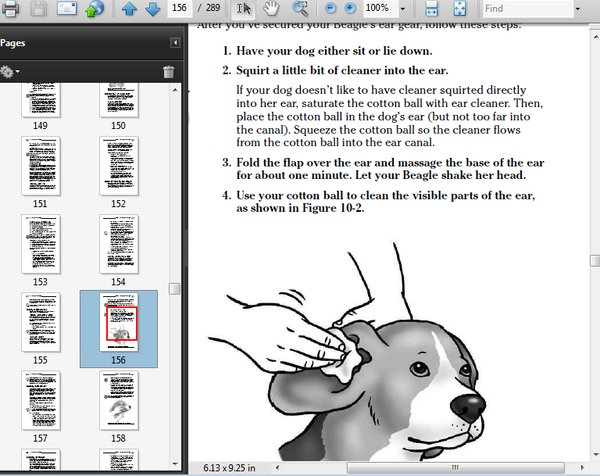Zoom out with the minus button

pyautogui.click(x=331, y=9)
